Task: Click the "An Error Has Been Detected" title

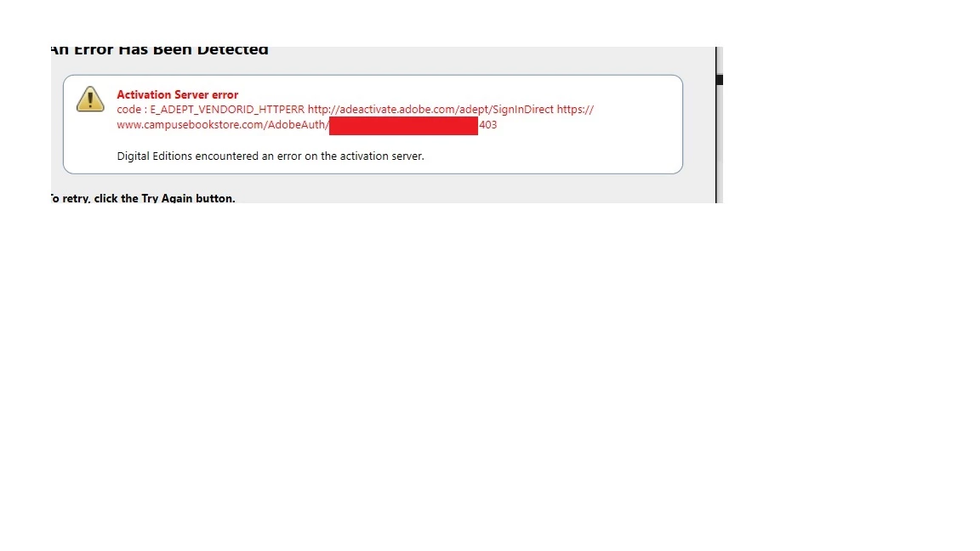Action: click(159, 49)
